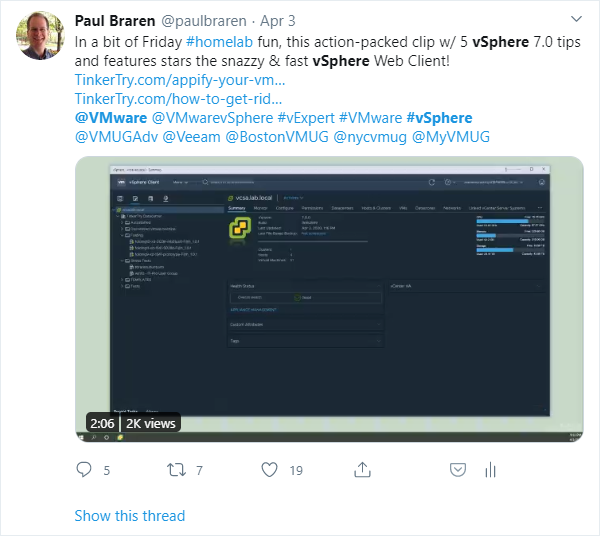Click the retweet count 7
600x536 pixels.
(x=199, y=470)
